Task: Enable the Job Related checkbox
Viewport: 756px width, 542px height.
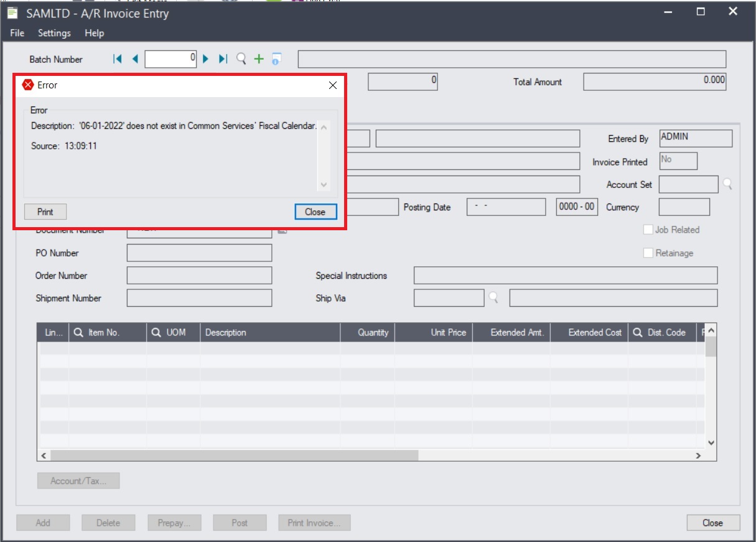Action: click(649, 230)
